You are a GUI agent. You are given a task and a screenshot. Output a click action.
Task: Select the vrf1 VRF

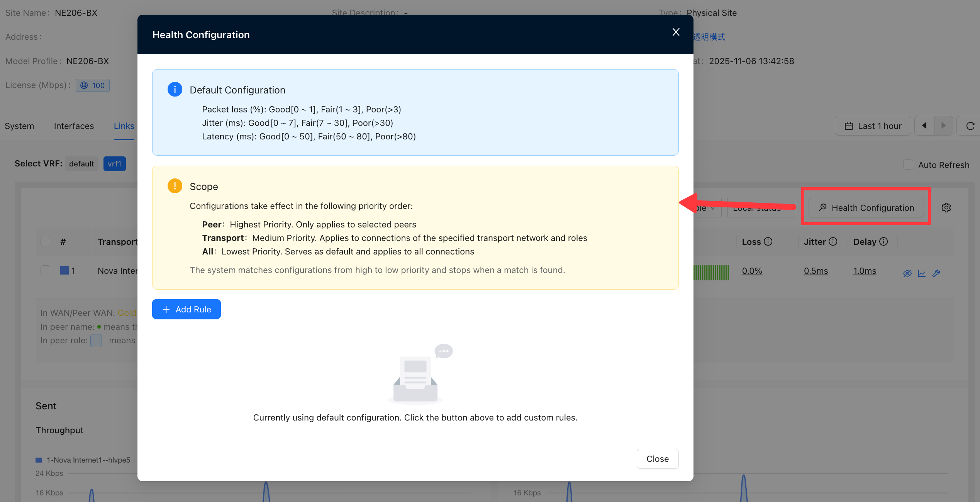pos(114,164)
